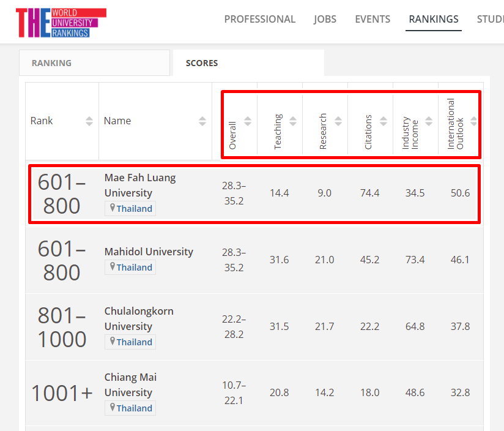
Task: Open Chiang Mai University link
Action: click(130, 384)
